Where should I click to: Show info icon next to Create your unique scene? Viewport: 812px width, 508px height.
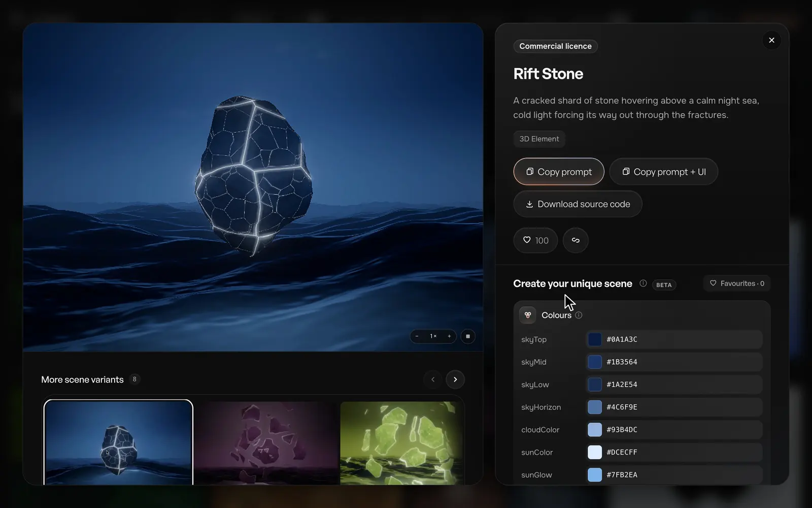click(x=643, y=283)
